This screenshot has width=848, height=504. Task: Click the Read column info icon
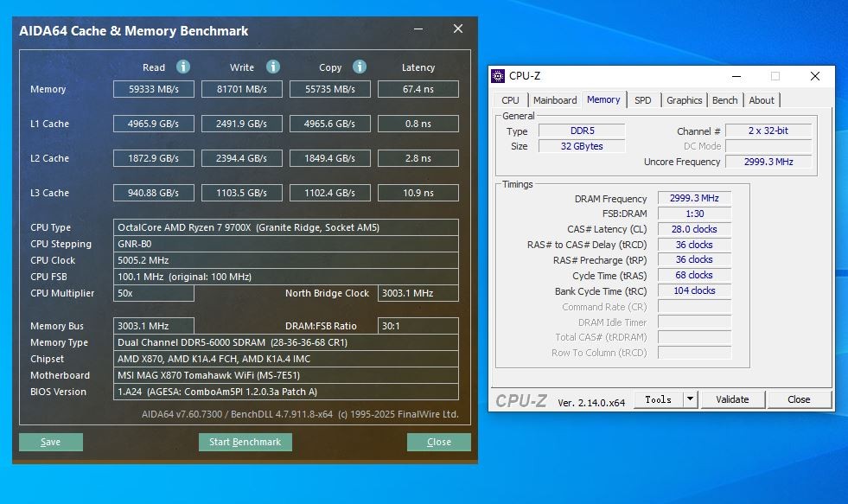pyautogui.click(x=182, y=67)
